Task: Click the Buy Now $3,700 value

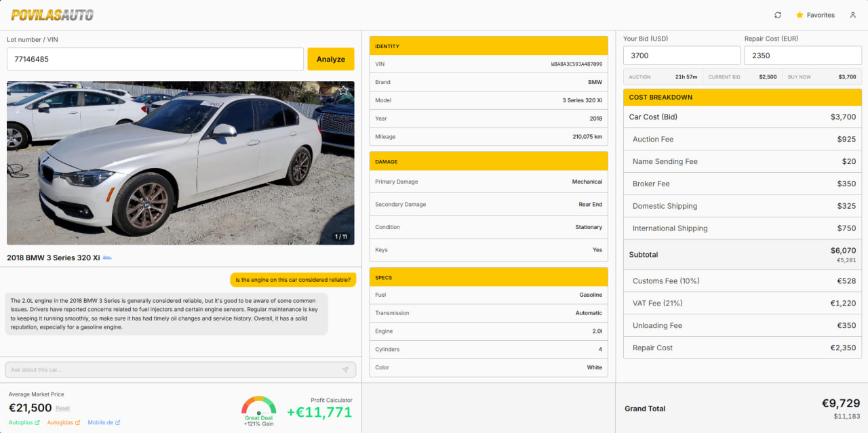Action: click(848, 77)
